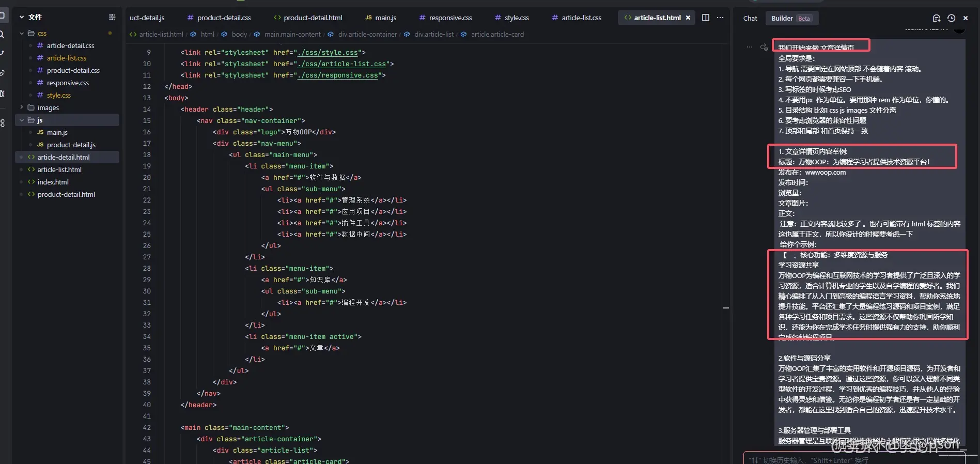Place the cursor on the main-content line 42

click(x=235, y=427)
